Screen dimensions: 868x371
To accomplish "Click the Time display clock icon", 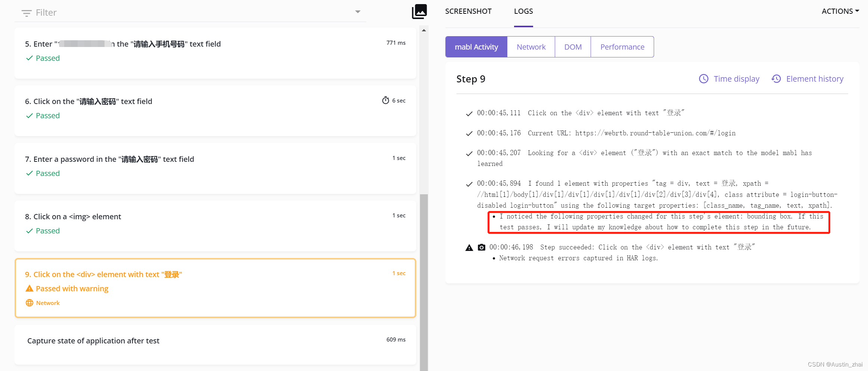I will (704, 79).
